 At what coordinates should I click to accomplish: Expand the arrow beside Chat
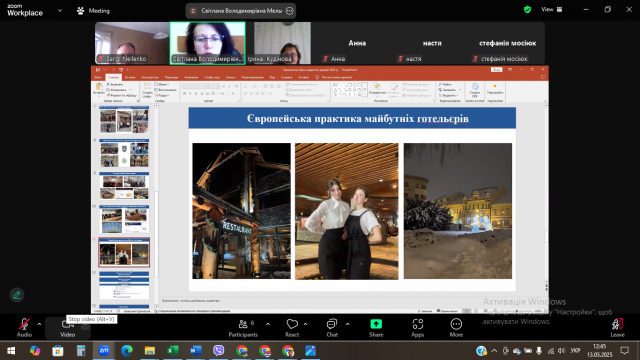point(347,324)
